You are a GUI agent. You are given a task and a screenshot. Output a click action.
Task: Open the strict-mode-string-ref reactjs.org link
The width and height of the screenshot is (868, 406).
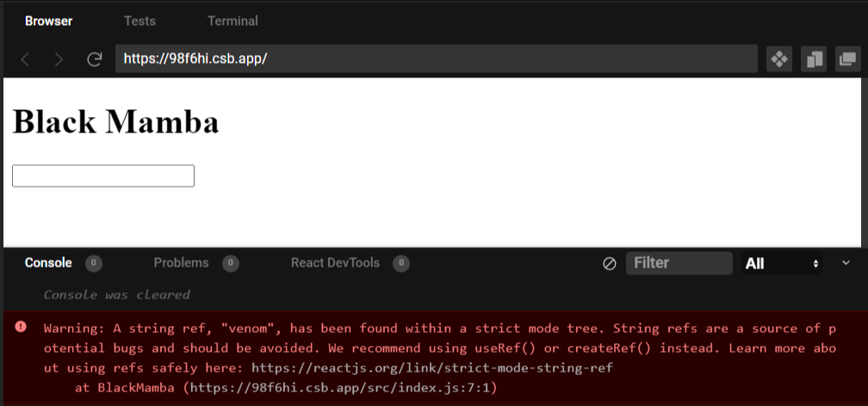pyautogui.click(x=431, y=368)
